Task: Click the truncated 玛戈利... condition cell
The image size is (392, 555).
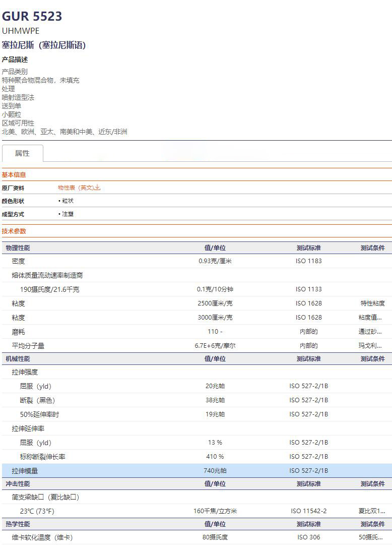Action: point(370,346)
